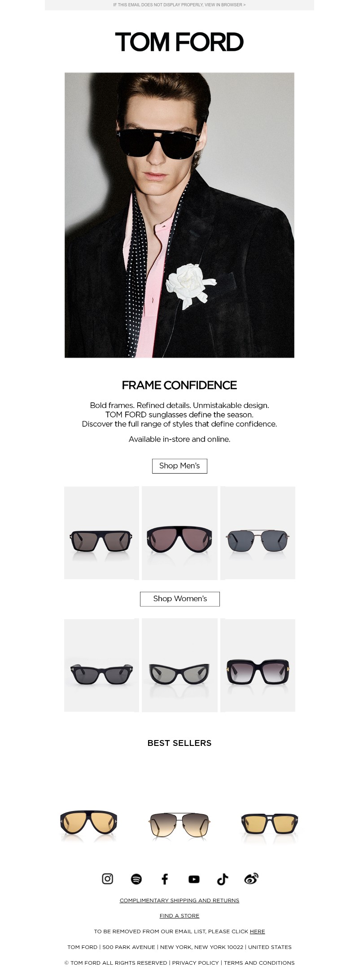Image resolution: width=359 pixels, height=980 pixels.
Task: Open the Spotify social icon
Action: 136,878
